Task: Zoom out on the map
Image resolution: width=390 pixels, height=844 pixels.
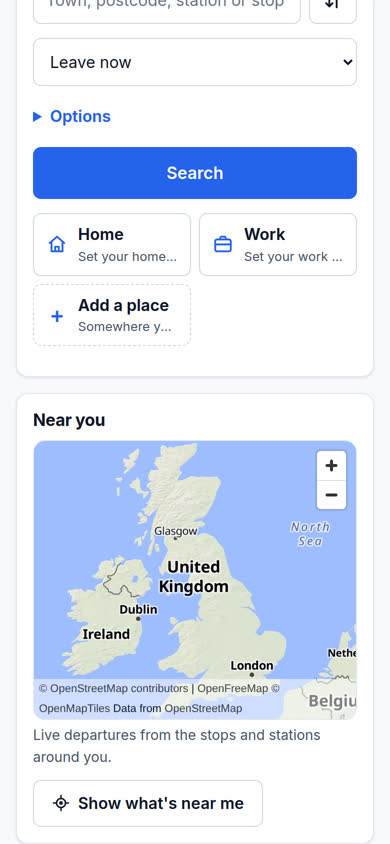Action: coord(331,495)
